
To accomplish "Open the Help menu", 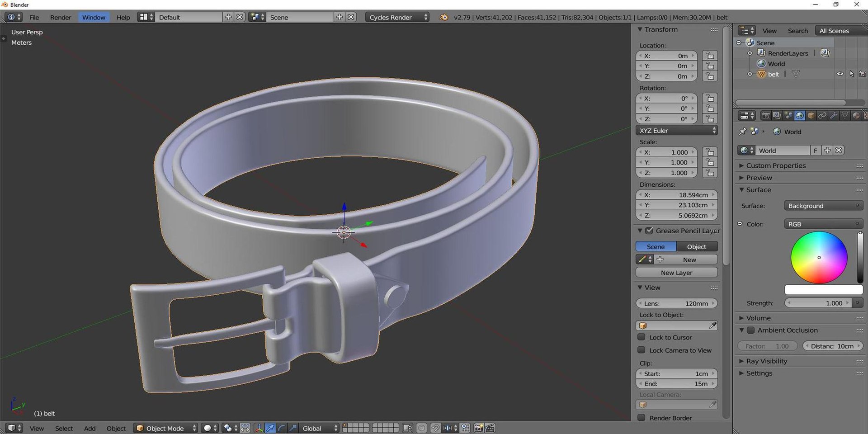I will 123,17.
